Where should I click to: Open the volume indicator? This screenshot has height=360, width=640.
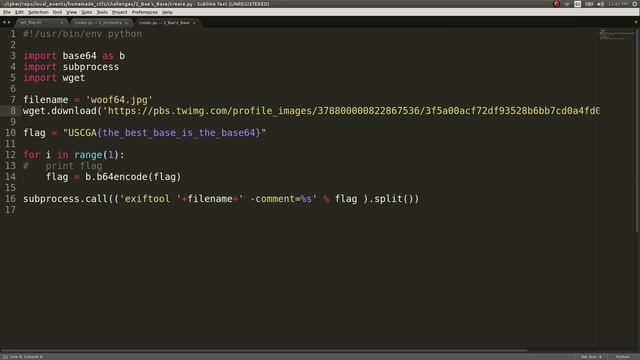coord(600,4)
